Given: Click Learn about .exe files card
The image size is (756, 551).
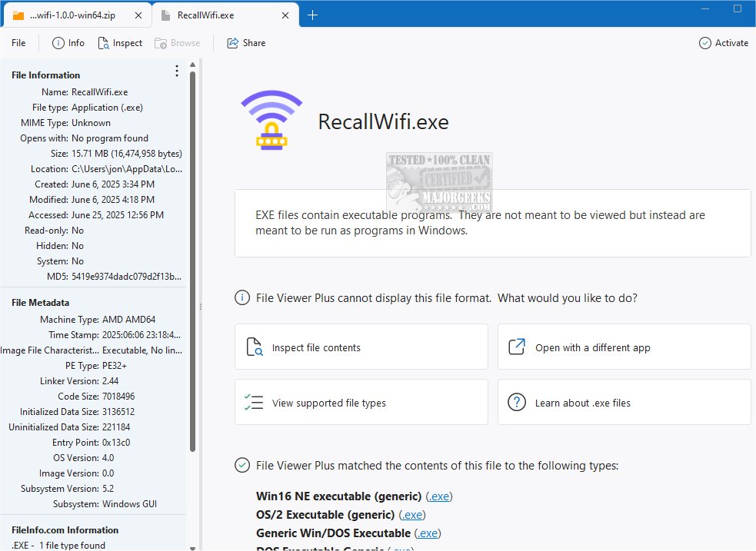Looking at the screenshot, I should point(624,402).
